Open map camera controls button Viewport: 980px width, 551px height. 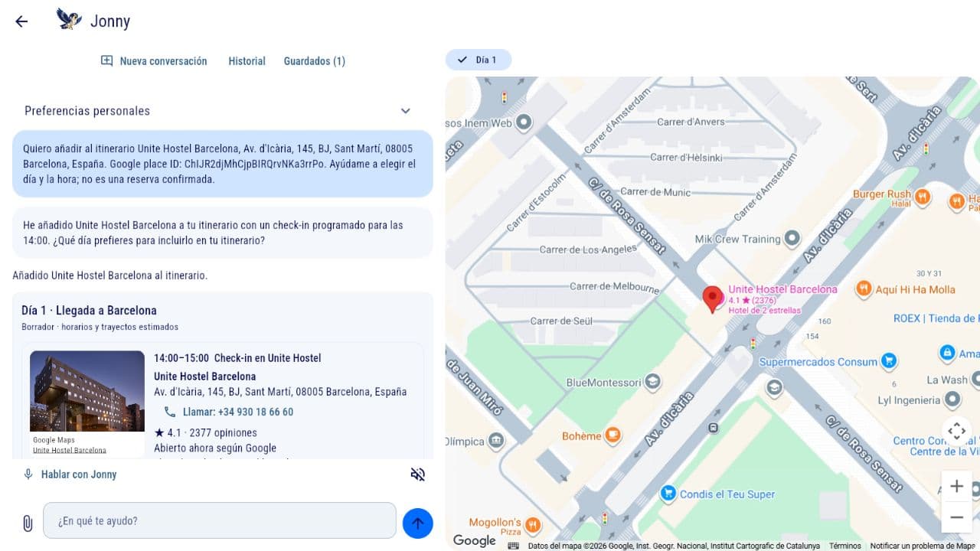click(x=956, y=431)
